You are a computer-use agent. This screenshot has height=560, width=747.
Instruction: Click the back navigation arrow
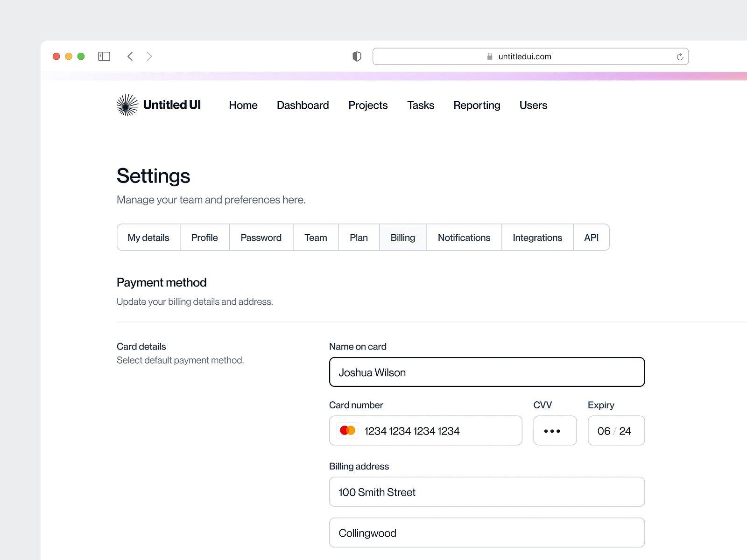point(130,56)
